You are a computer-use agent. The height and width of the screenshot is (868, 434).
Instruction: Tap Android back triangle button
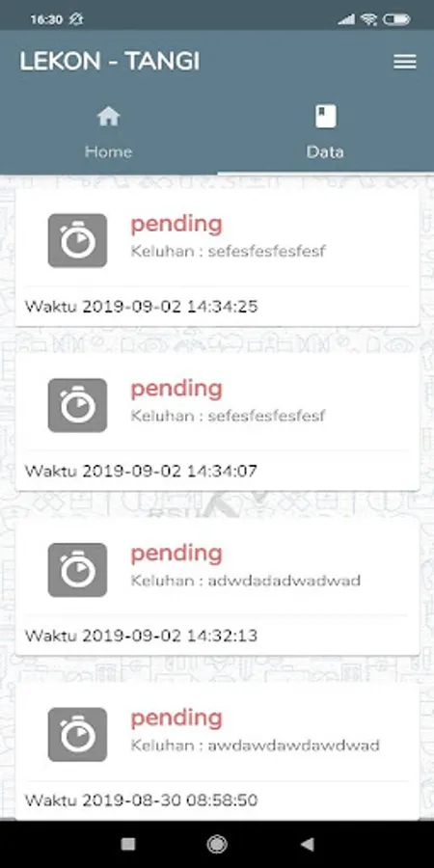coord(307,844)
